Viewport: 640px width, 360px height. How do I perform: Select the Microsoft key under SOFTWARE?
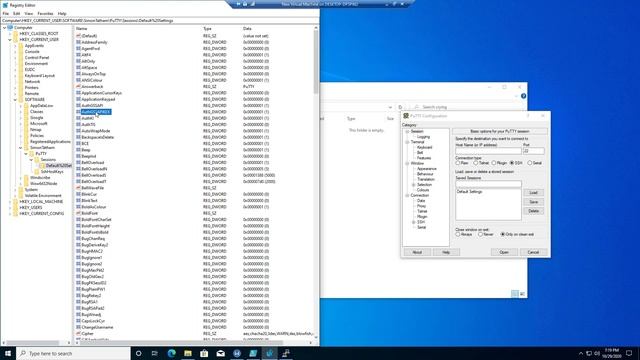pos(39,124)
